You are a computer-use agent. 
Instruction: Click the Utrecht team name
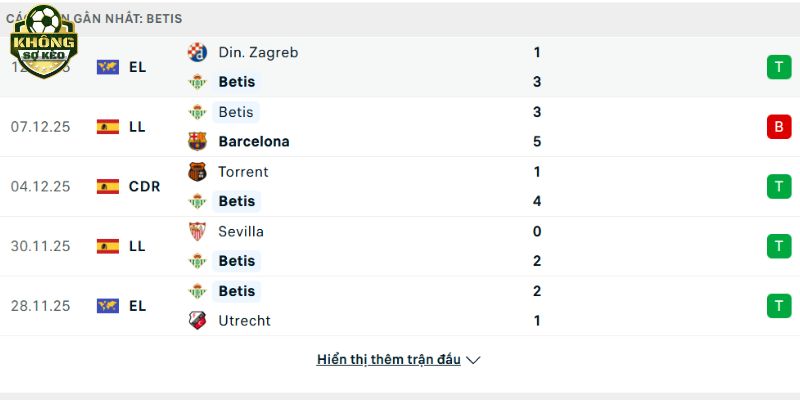click(x=244, y=320)
